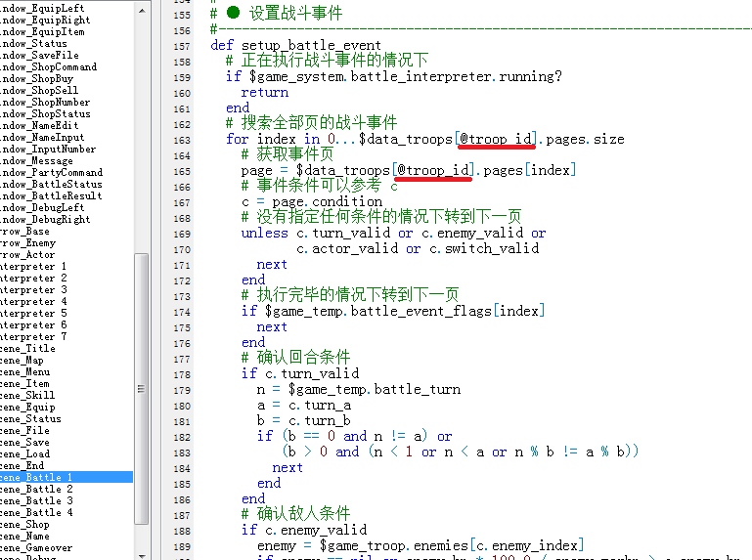This screenshot has width=752, height=560.
Task: Click $game_temp.battle_turn in the code
Action: [x=375, y=389]
